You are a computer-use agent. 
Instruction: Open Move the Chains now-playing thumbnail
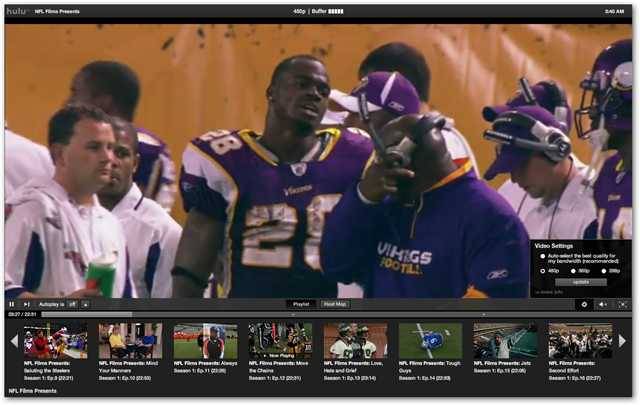(281, 341)
